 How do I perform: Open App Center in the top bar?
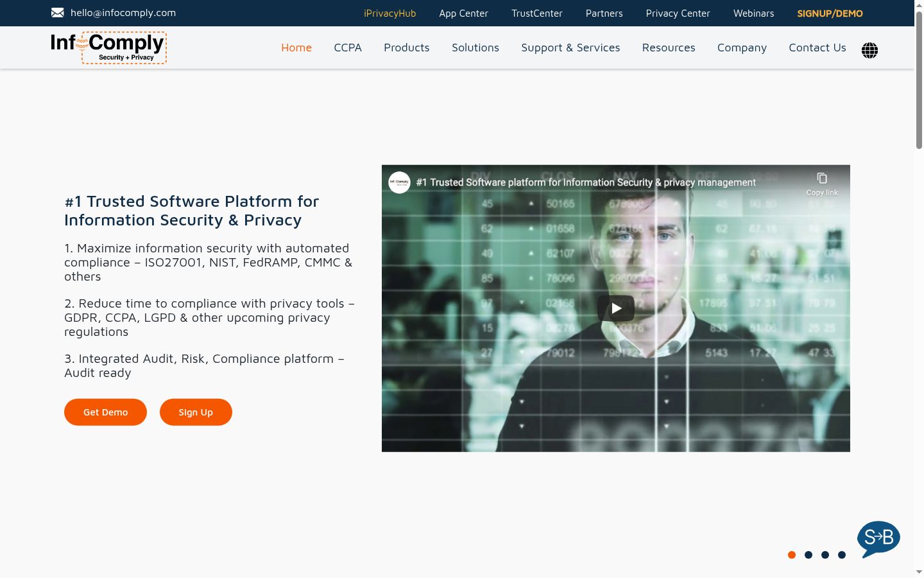[464, 13]
